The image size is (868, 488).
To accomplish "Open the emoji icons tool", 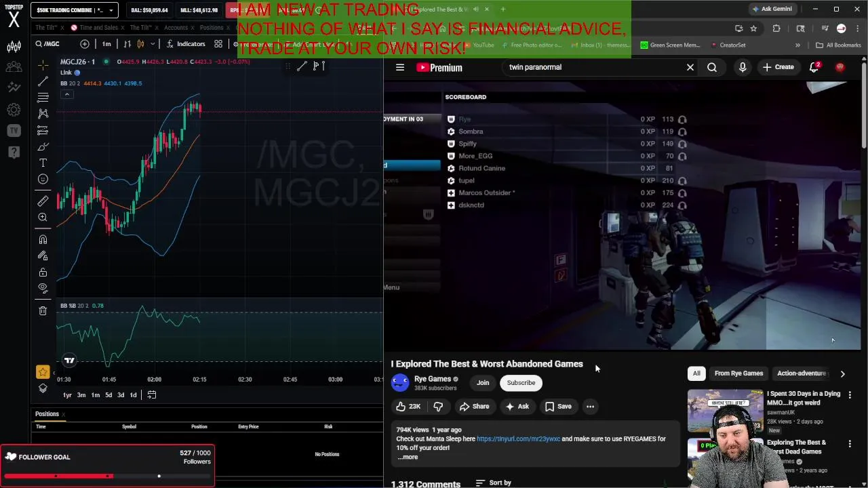I will click(x=43, y=179).
